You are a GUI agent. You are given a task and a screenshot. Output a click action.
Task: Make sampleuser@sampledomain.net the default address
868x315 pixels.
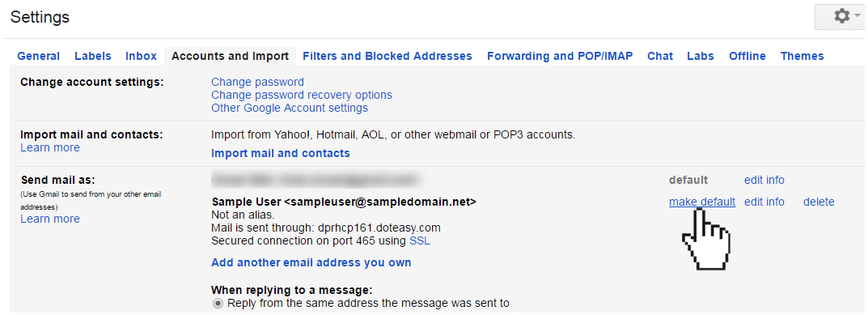(x=702, y=202)
